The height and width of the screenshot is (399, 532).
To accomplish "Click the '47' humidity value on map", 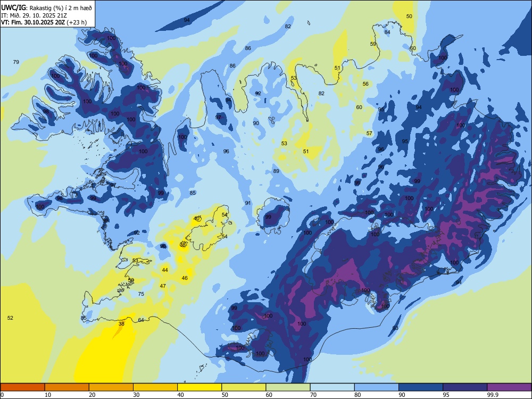I will point(163,286).
